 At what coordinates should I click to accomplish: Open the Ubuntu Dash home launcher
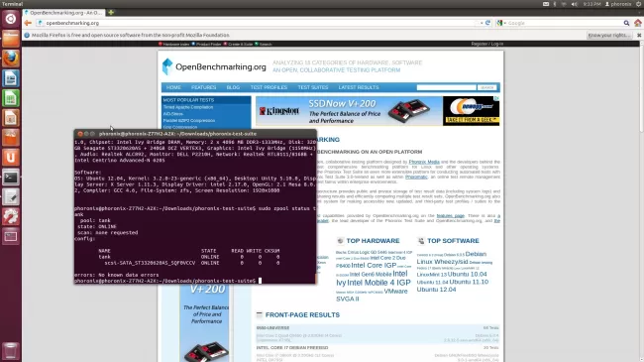(11, 19)
